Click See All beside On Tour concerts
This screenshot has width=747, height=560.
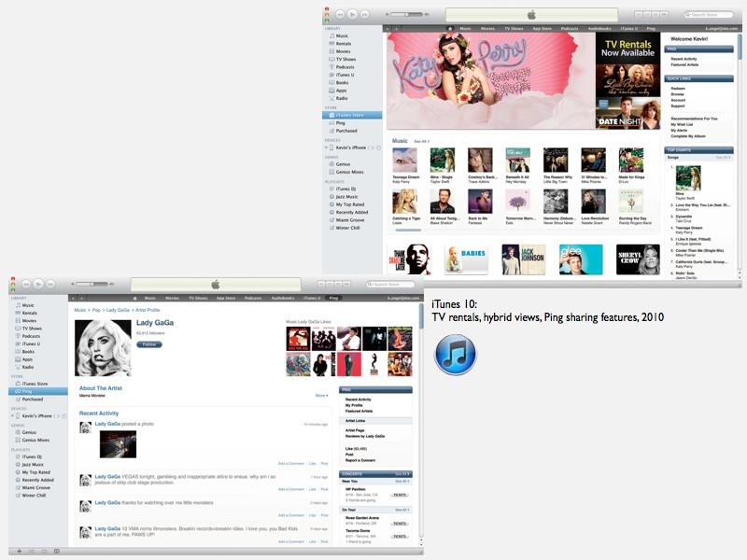[x=402, y=510]
